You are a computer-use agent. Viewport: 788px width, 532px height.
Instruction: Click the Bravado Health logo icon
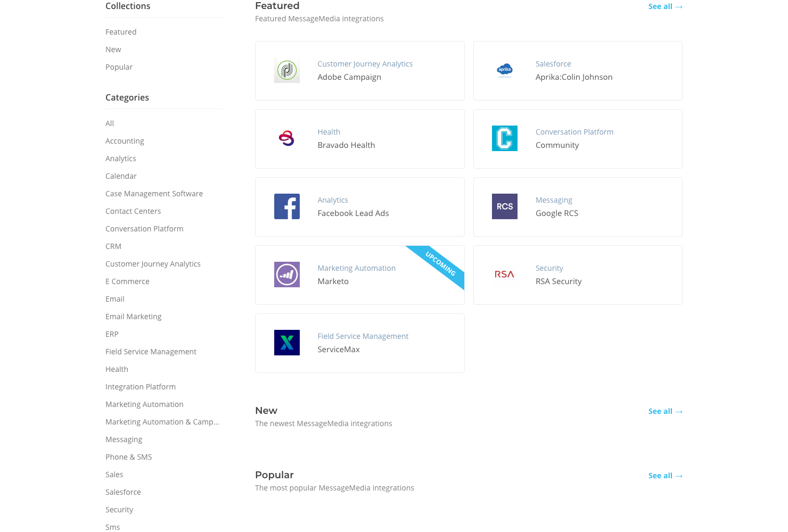tap(287, 138)
